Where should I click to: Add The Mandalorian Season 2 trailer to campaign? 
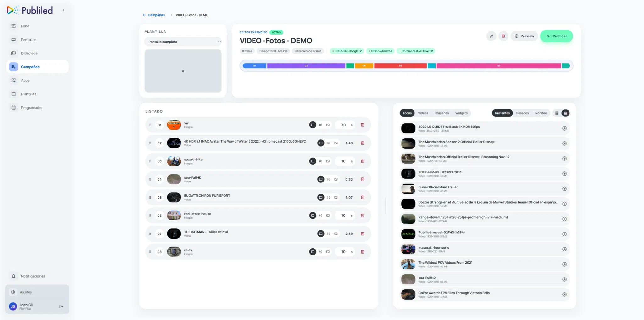point(564,143)
